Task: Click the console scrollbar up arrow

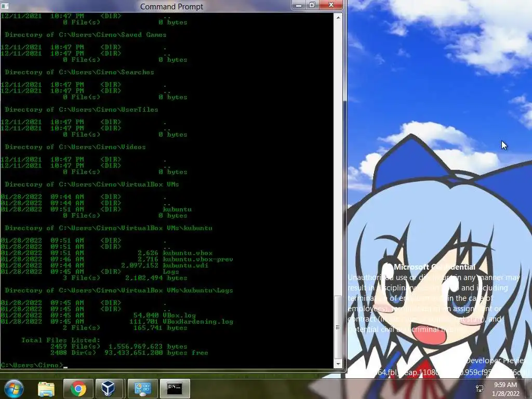Action: 338,17
